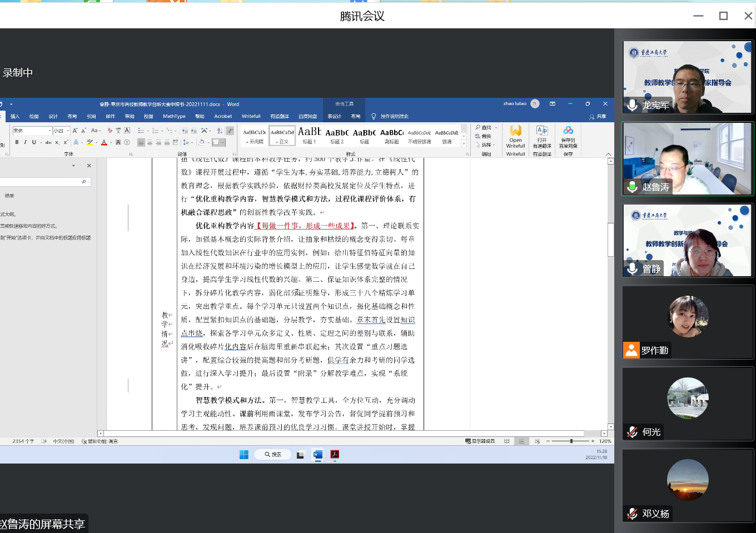756x533 pixels.
Task: Click the zoom slider in status bar
Action: click(x=571, y=441)
